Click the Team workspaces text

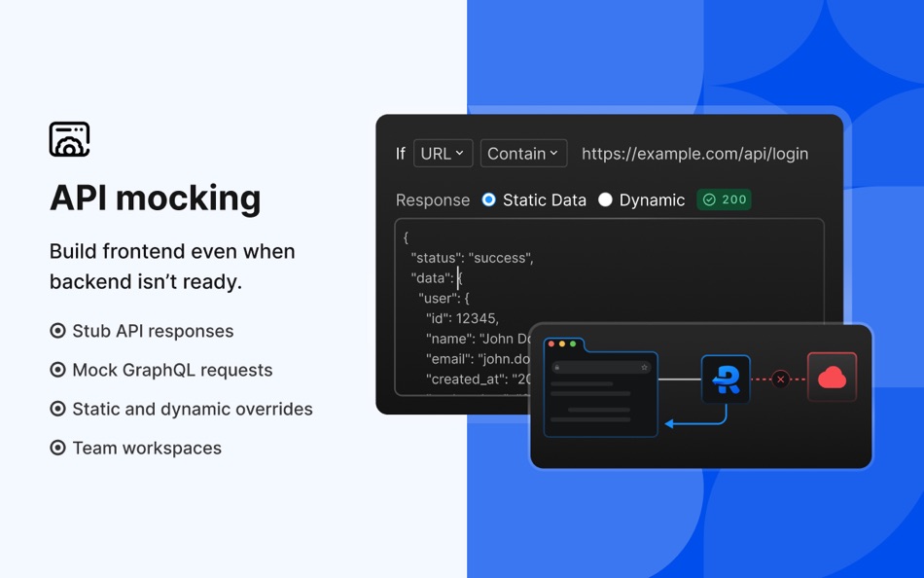(147, 448)
